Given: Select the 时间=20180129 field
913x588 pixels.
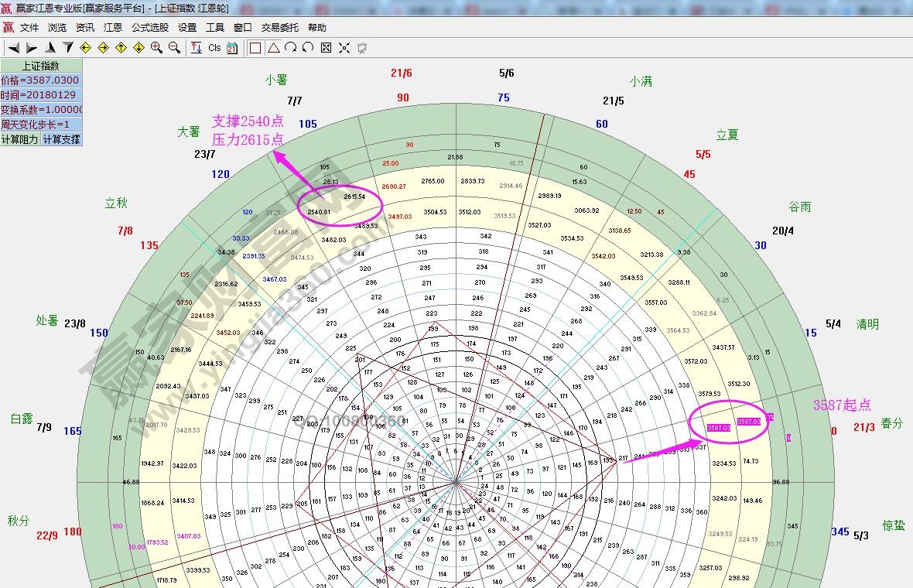Looking at the screenshot, I should [x=40, y=95].
